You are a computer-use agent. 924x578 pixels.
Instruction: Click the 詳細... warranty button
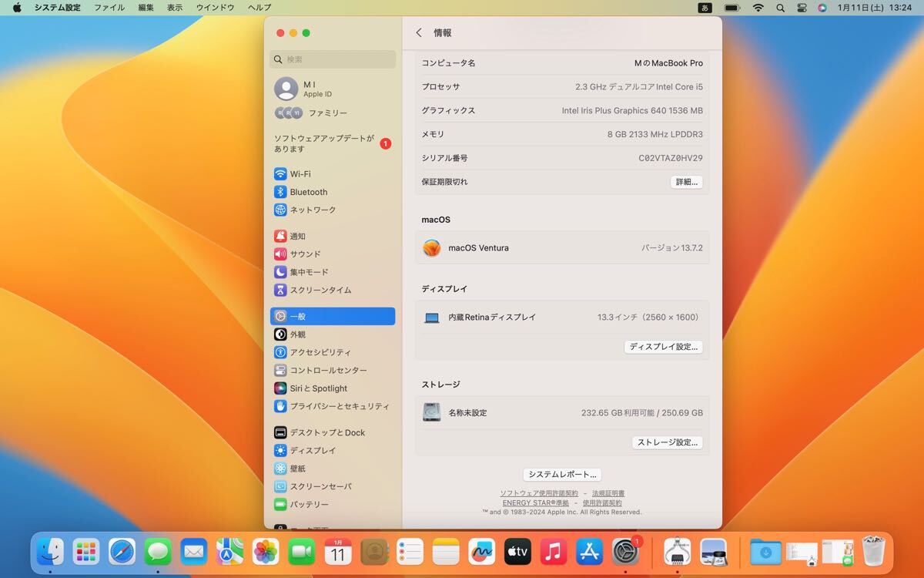pyautogui.click(x=686, y=182)
